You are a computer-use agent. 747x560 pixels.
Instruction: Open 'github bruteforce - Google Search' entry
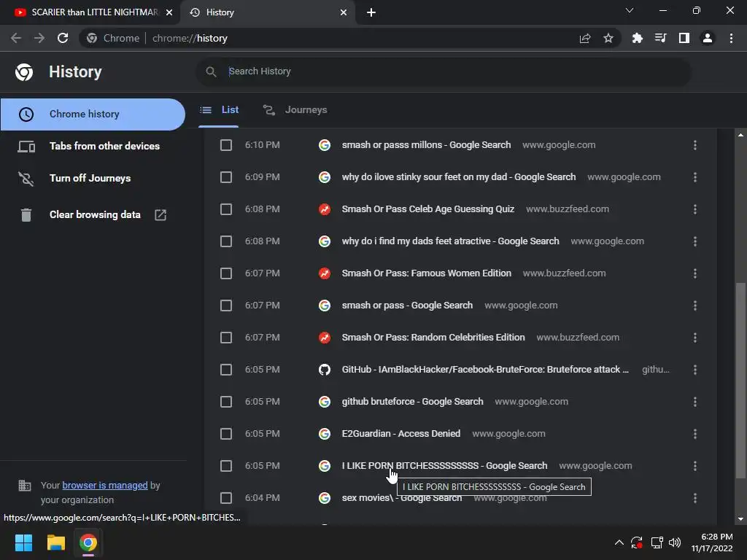[413, 402]
